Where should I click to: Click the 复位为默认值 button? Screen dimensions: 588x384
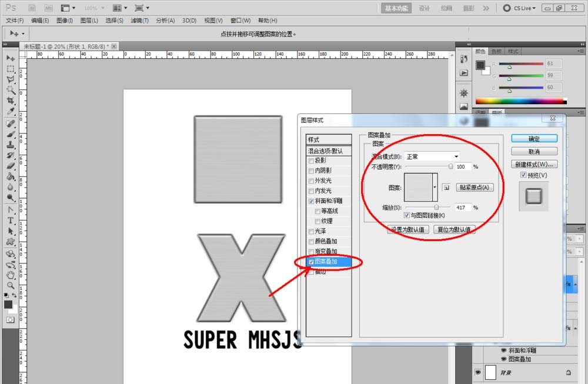(454, 229)
